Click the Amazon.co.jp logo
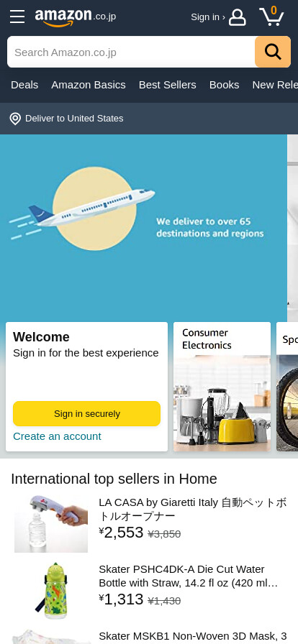This screenshot has width=298, height=644. [76, 17]
